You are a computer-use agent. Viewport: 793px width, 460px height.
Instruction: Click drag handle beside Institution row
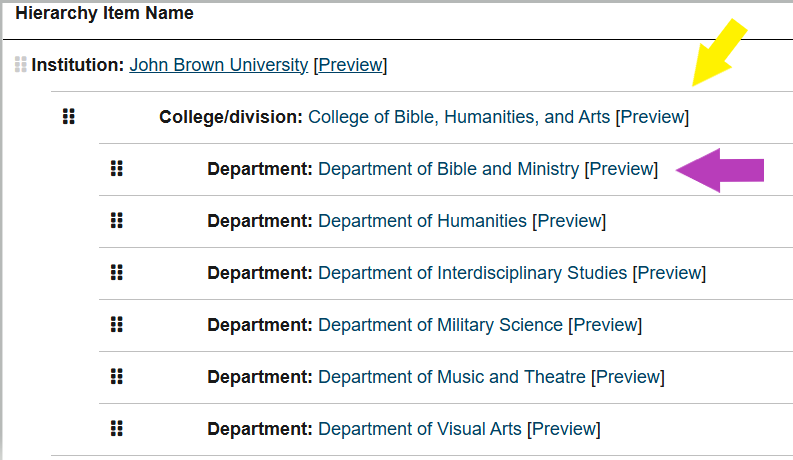pos(21,65)
